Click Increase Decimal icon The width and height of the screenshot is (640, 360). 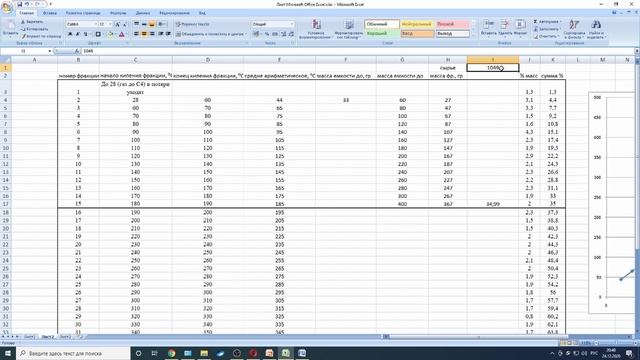point(284,34)
